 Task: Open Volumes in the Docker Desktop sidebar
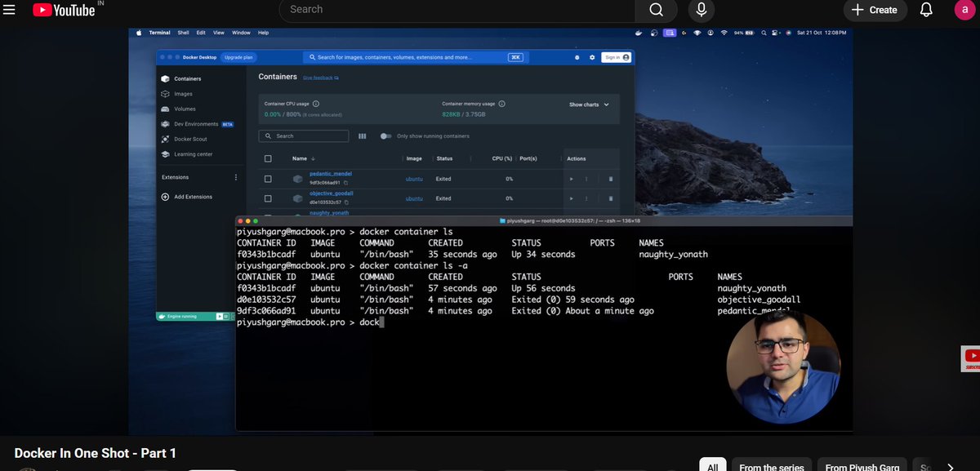point(179,109)
